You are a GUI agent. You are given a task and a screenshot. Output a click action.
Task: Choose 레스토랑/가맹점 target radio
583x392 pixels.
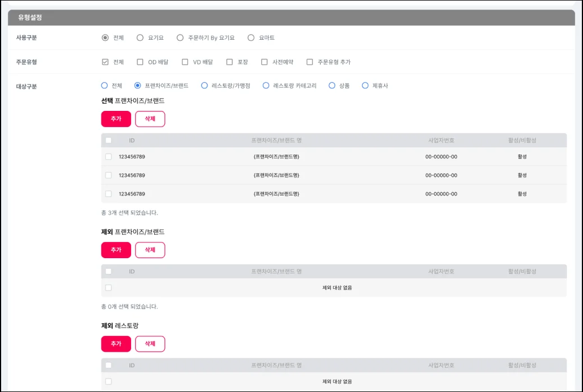204,86
